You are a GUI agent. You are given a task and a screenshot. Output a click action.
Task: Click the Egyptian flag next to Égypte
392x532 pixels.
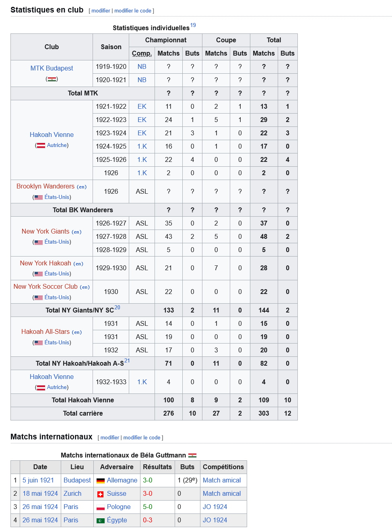pyautogui.click(x=101, y=521)
